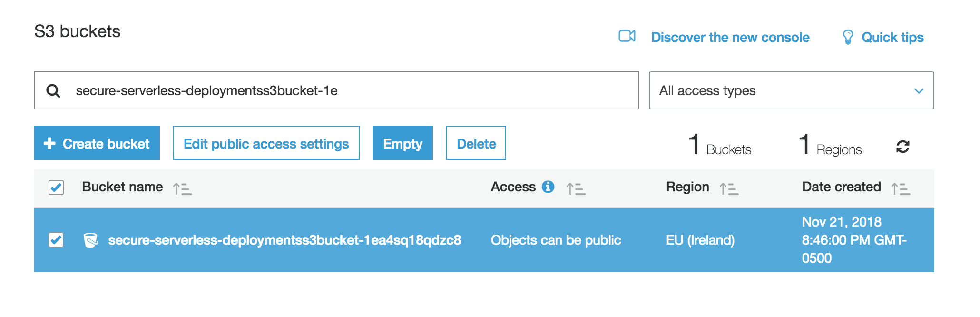The image size is (980, 317).
Task: Open the Discover the new console link
Action: [730, 37]
